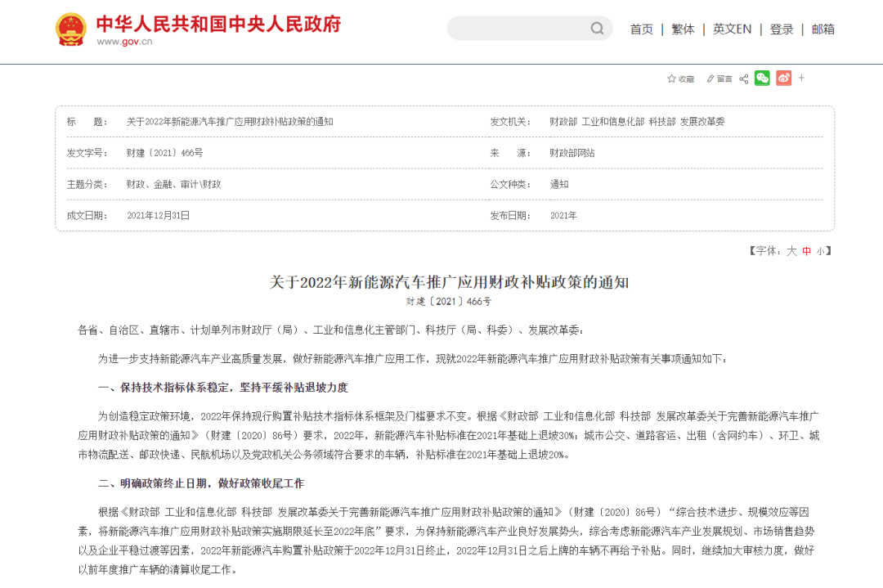The width and height of the screenshot is (883, 588).
Task: Click the search magnifier icon
Action: pyautogui.click(x=597, y=29)
